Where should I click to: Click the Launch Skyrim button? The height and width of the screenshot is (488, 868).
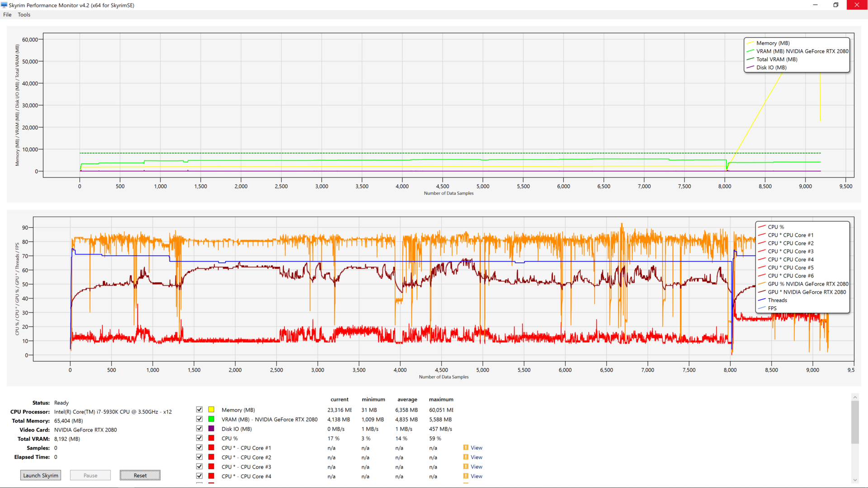pyautogui.click(x=41, y=475)
